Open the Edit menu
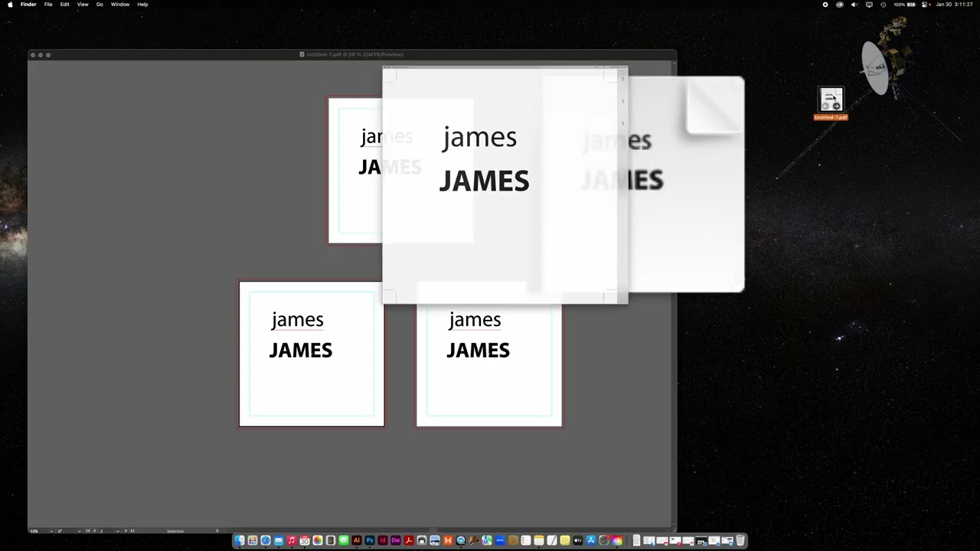Image resolution: width=980 pixels, height=551 pixels. click(x=65, y=5)
